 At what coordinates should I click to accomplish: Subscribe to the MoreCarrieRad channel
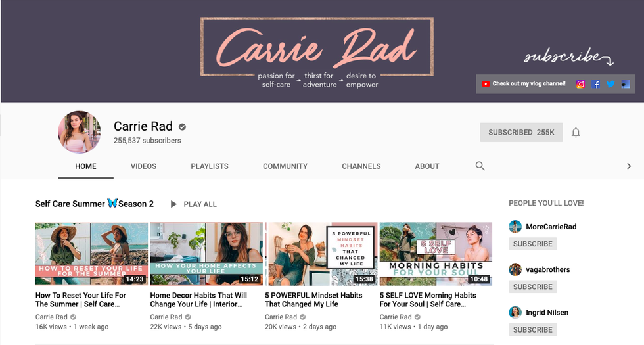point(532,244)
